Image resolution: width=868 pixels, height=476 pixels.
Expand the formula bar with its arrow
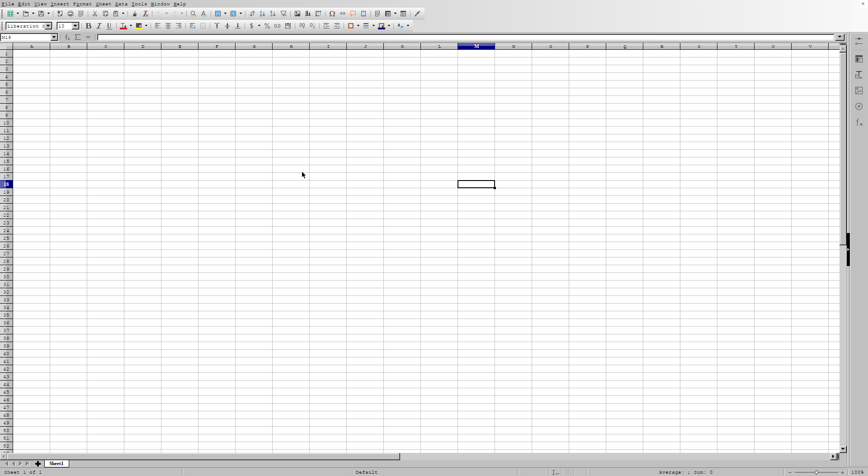840,37
